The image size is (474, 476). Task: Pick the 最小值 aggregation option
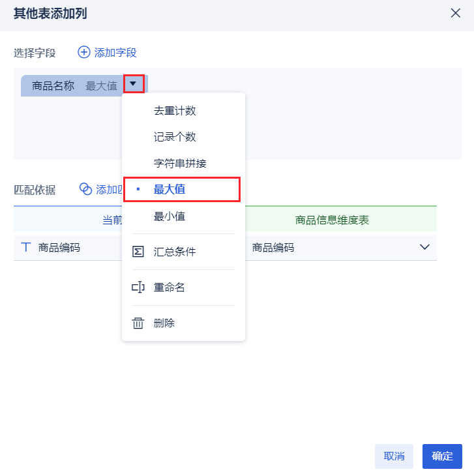click(x=170, y=216)
